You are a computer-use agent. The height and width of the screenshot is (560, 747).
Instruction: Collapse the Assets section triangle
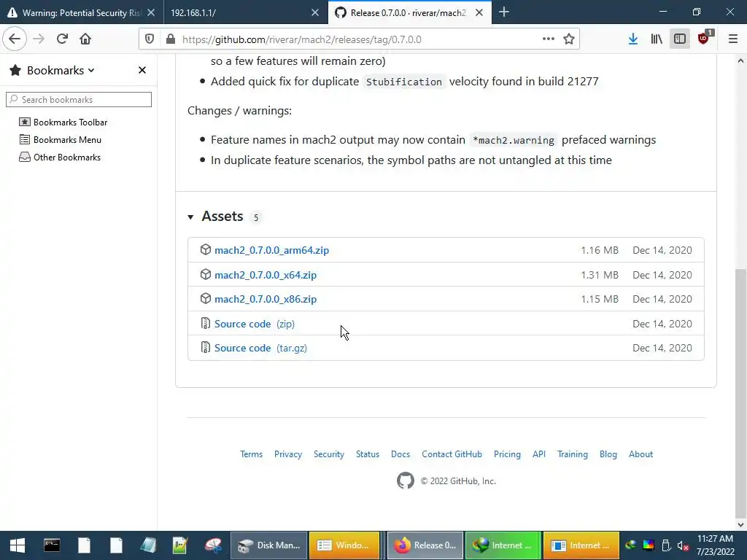190,217
